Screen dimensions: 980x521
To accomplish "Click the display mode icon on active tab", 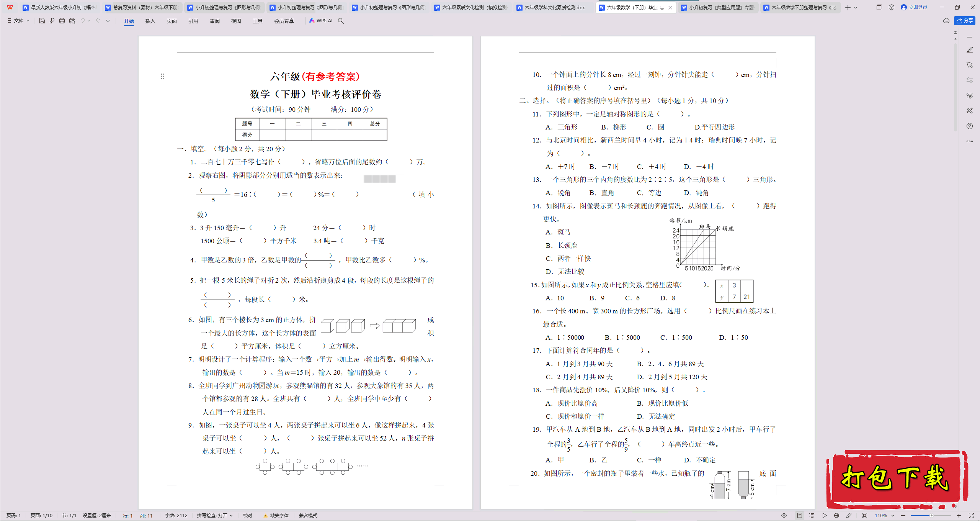I will point(662,8).
